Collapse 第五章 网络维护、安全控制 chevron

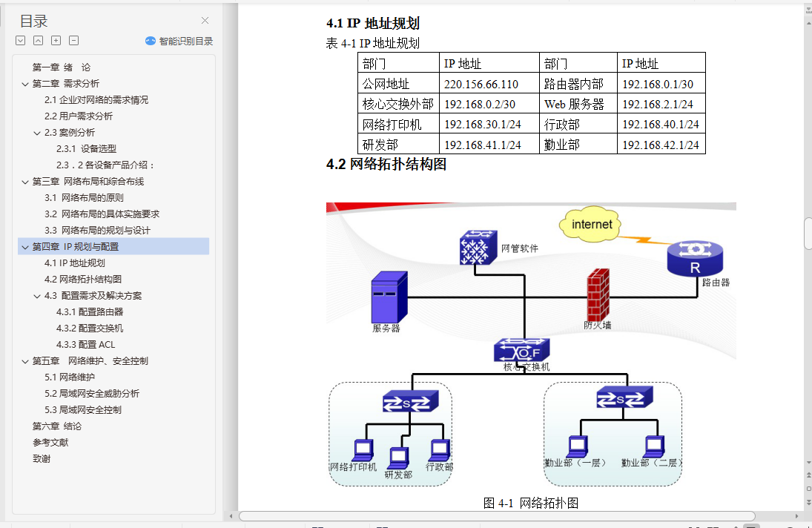point(25,361)
